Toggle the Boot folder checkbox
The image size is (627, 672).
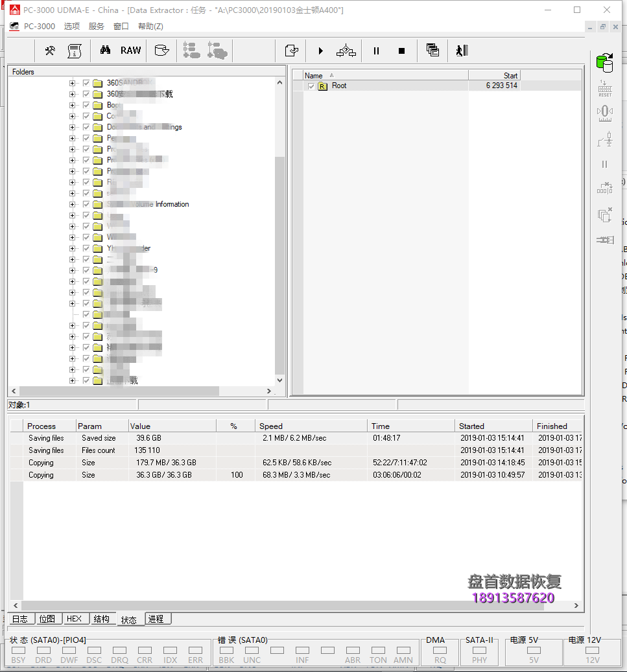(86, 105)
